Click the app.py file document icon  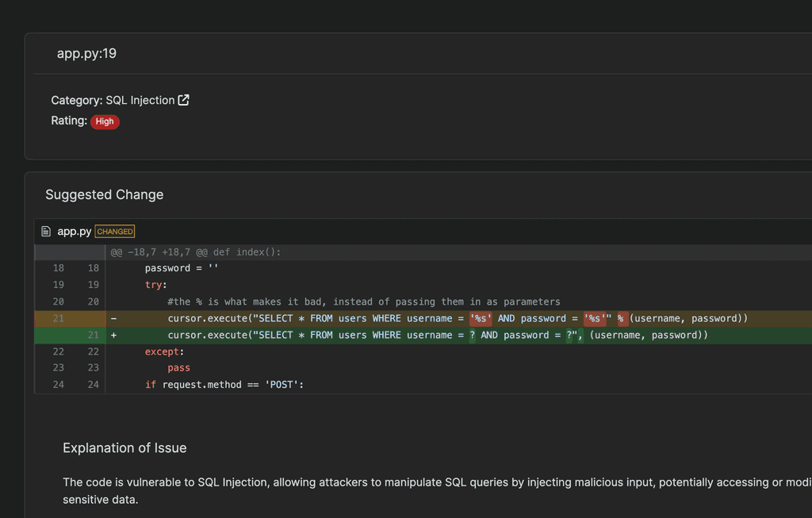coord(46,232)
